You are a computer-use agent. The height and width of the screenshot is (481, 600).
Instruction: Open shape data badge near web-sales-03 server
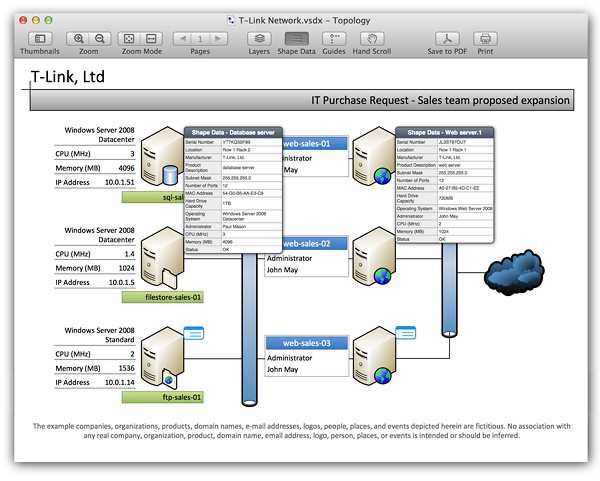coord(406,333)
